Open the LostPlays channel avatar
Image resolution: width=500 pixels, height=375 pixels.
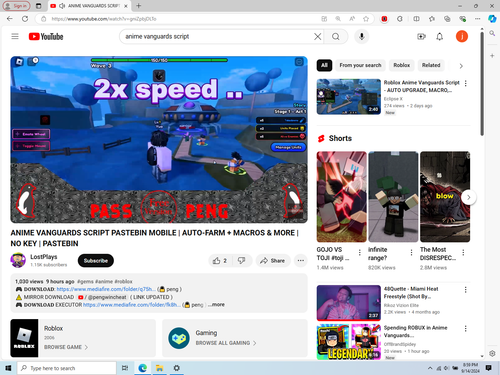(x=18, y=260)
